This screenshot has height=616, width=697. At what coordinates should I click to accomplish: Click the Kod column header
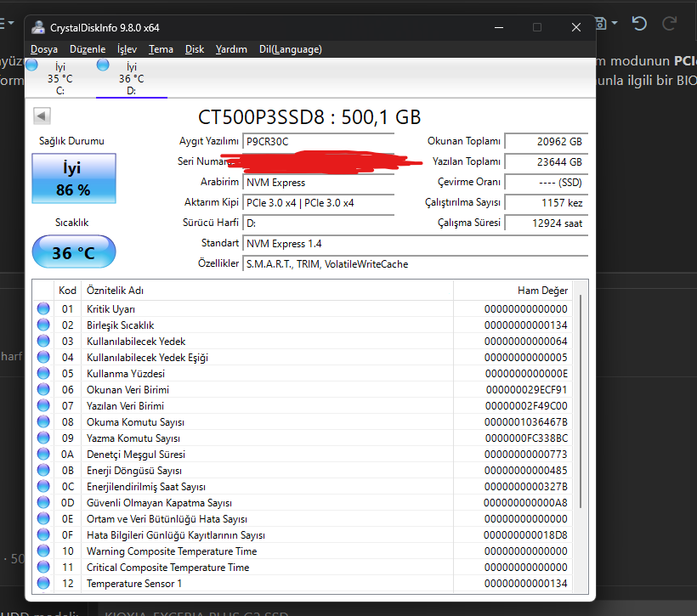pyautogui.click(x=67, y=291)
